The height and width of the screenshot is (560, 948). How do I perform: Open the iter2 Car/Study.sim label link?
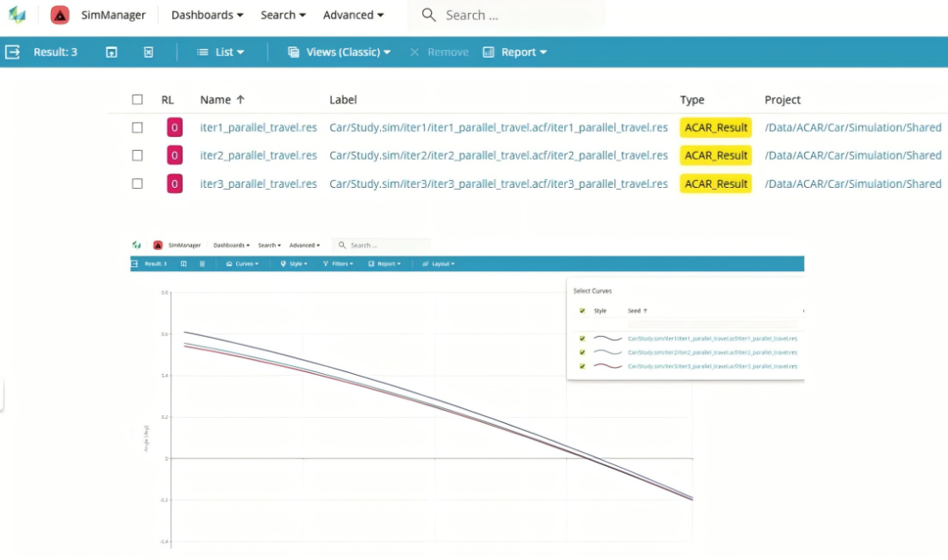499,155
